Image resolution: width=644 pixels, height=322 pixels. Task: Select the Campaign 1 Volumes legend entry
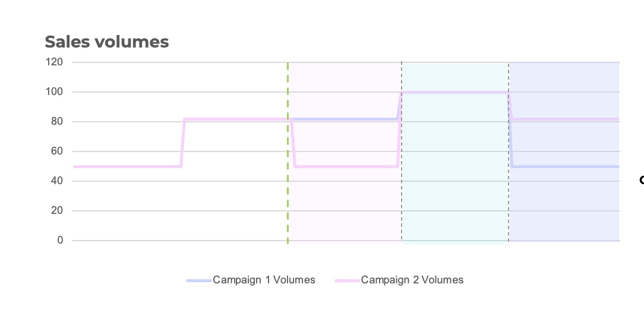[x=251, y=280]
